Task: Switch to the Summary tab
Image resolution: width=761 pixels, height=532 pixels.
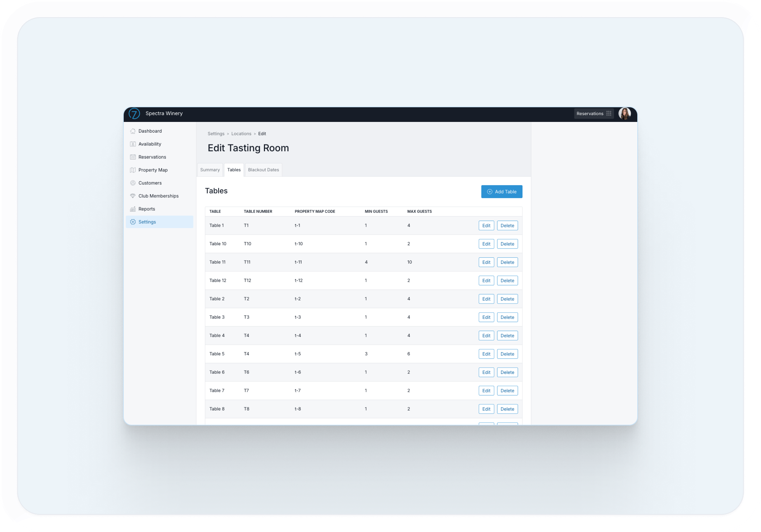Action: tap(210, 170)
